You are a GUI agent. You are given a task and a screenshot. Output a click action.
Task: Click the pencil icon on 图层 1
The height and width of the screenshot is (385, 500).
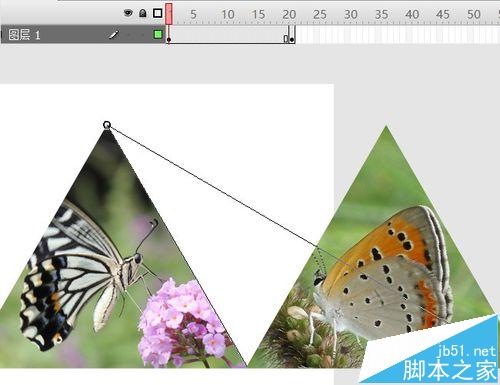[x=114, y=35]
